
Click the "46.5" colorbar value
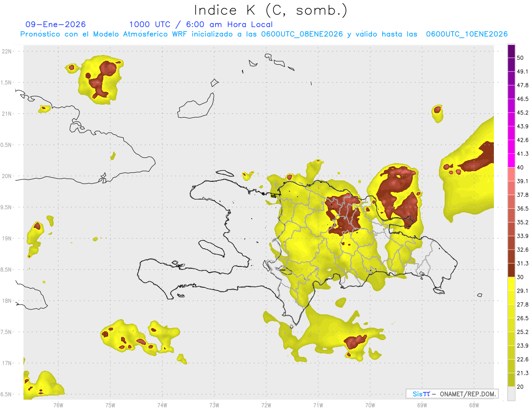coord(523,99)
